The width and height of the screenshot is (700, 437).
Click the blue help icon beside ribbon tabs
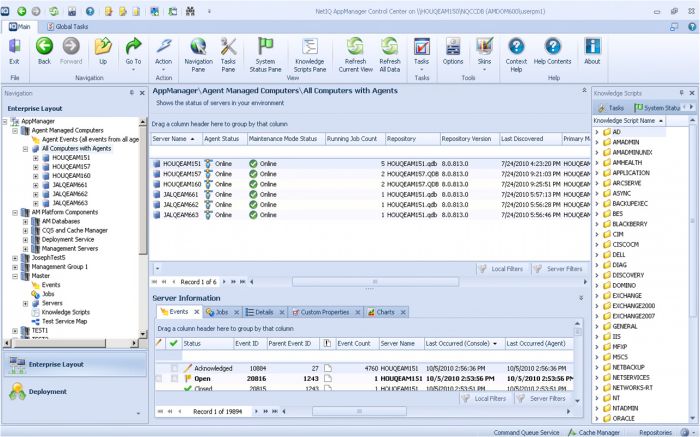(692, 27)
